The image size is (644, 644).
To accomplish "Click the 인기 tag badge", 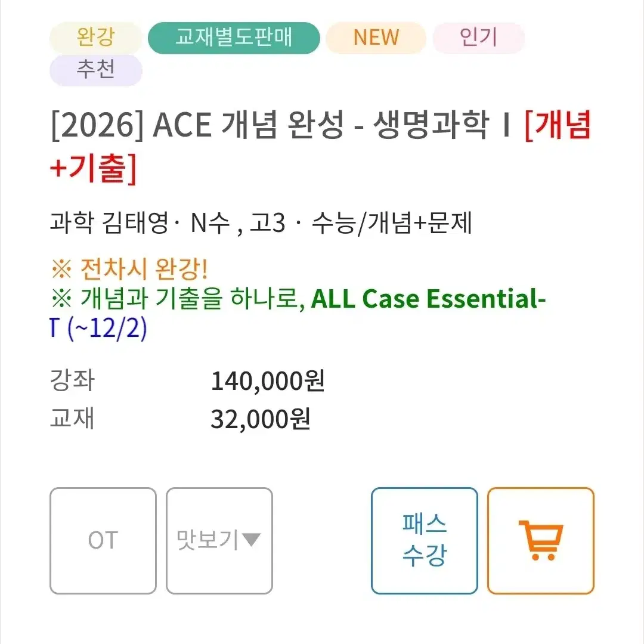I will [478, 38].
